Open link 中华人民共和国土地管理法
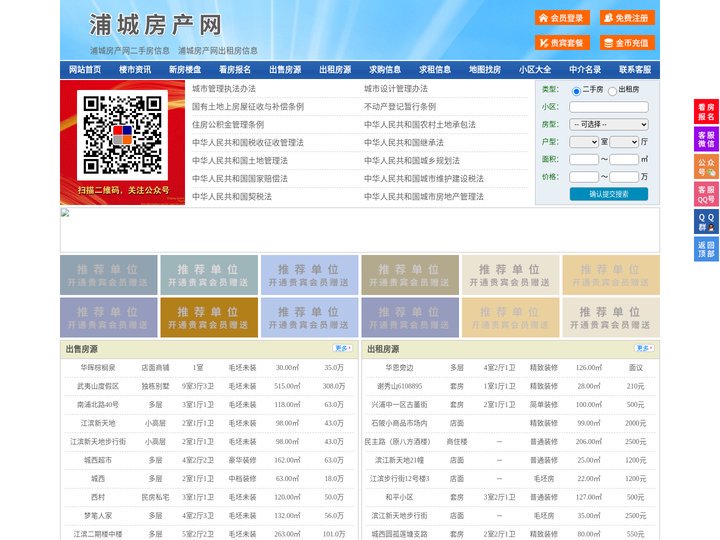The image size is (720, 540). click(240, 160)
